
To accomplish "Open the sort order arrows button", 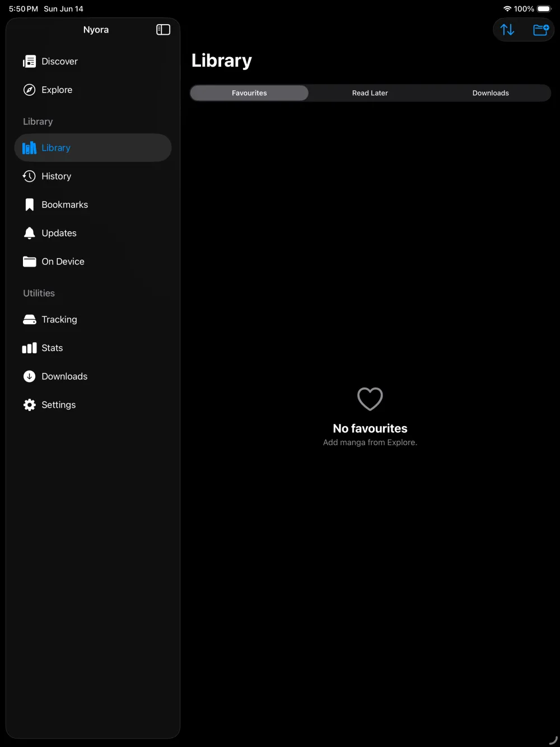I will [507, 30].
